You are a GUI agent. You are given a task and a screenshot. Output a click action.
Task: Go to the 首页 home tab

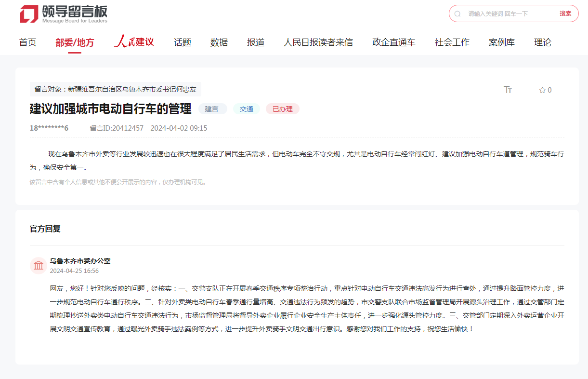[27, 42]
